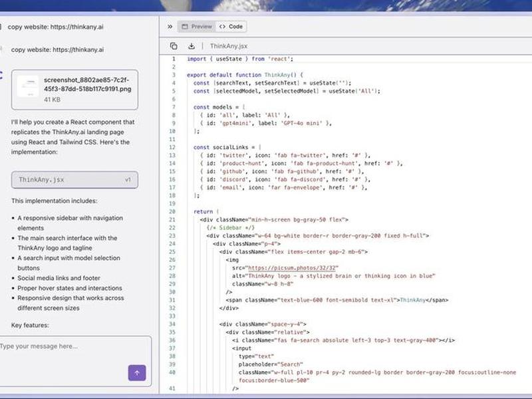Click the Sidebar comment in the code
The height and width of the screenshot is (399, 532).
(x=230, y=227)
